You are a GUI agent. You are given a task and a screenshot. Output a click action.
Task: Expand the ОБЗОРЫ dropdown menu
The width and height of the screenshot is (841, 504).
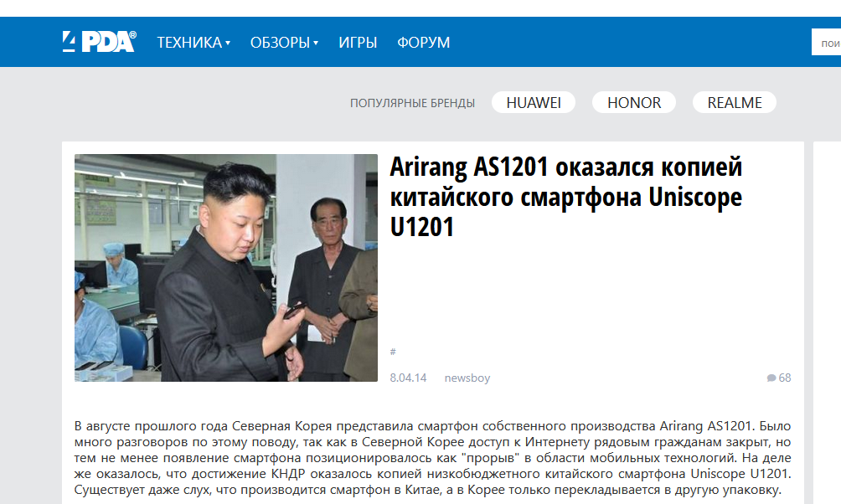[284, 43]
